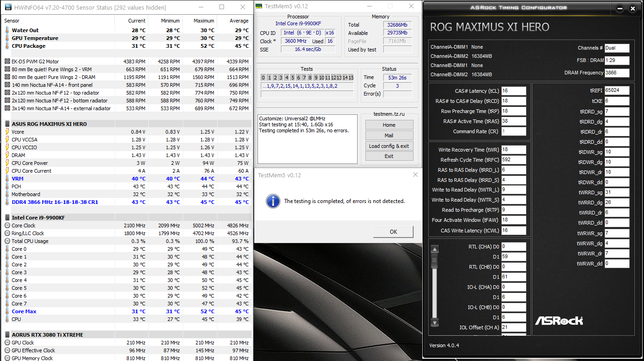
Task: Click the lightning icon beside CPU Core Power
Action: click(7, 163)
